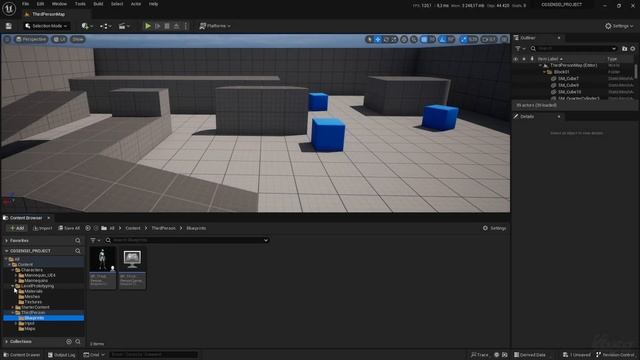Focus the Outliner search field

tap(573, 49)
